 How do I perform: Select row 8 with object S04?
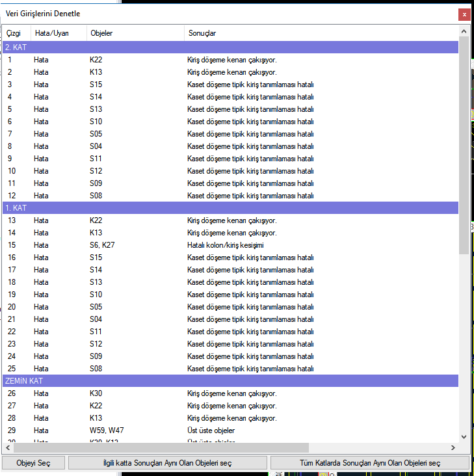tap(230, 146)
